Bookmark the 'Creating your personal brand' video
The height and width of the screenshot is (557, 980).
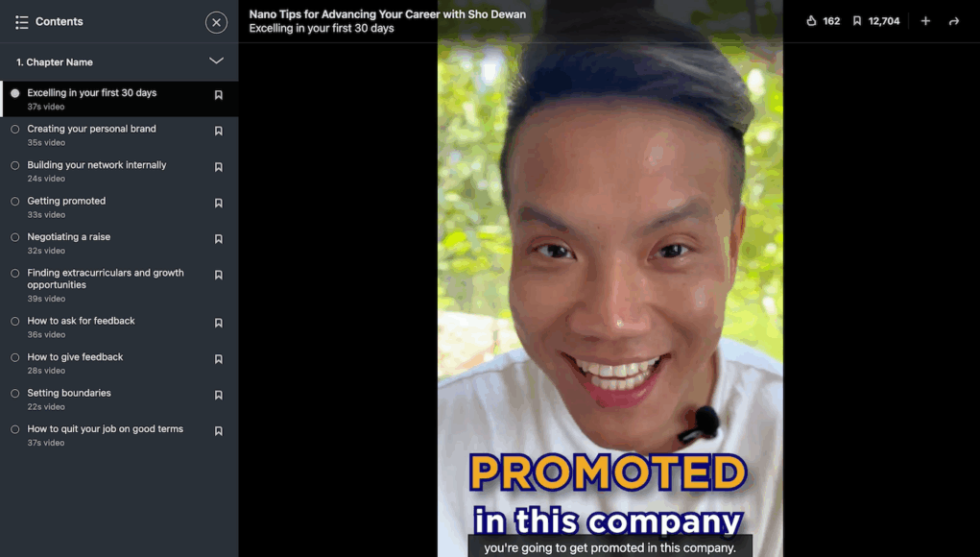coord(219,132)
